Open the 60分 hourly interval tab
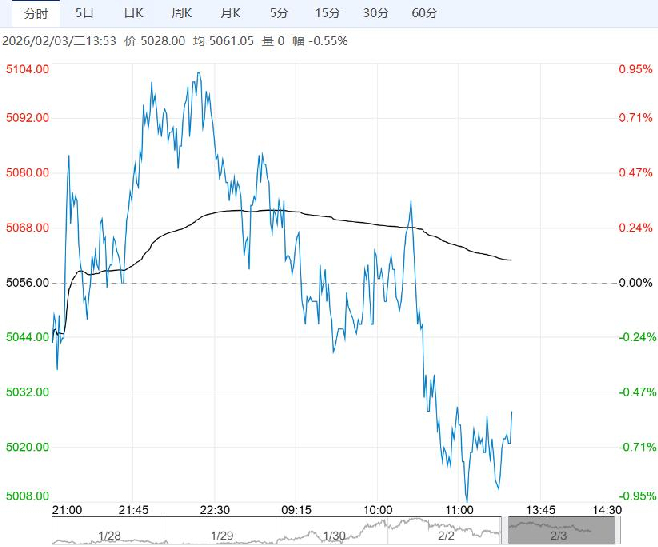 click(424, 12)
